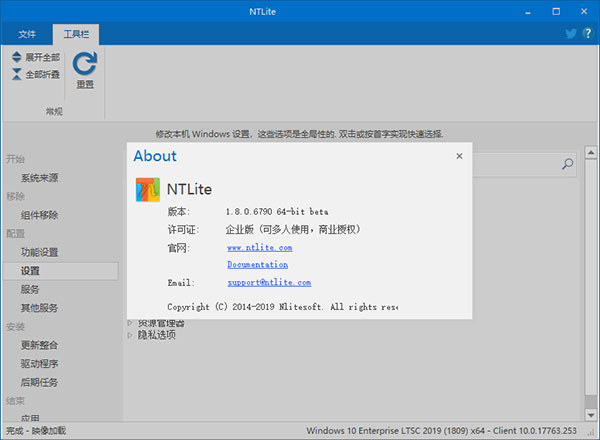Switch to the 文件 tab
600x440 pixels.
(x=27, y=34)
